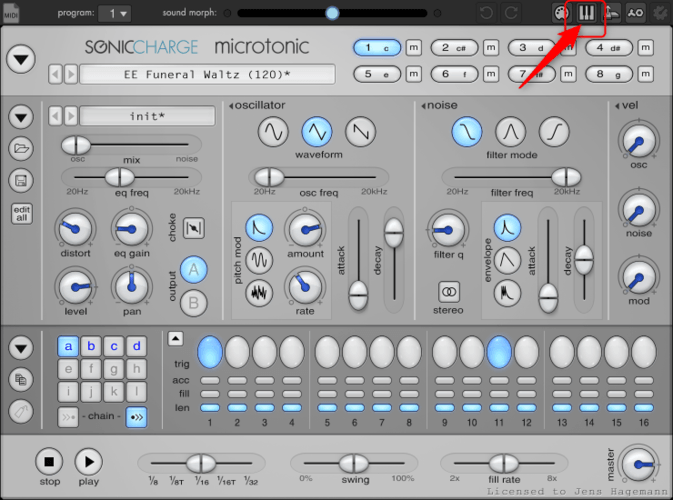Click the osc/noise mix slider handle

[x=76, y=145]
